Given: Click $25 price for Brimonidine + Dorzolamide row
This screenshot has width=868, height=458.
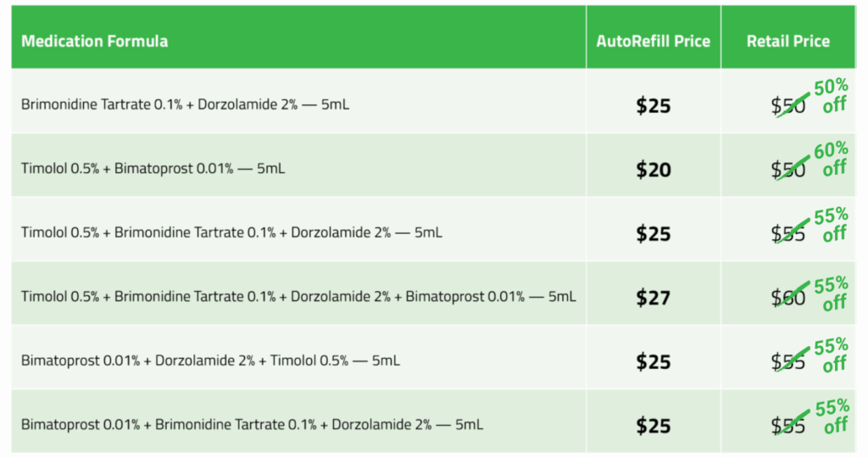Looking at the screenshot, I should [654, 105].
